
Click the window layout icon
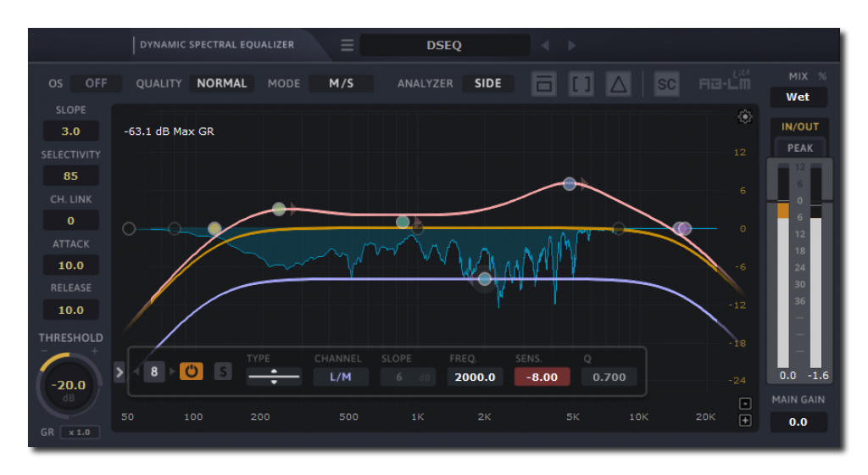click(x=544, y=84)
